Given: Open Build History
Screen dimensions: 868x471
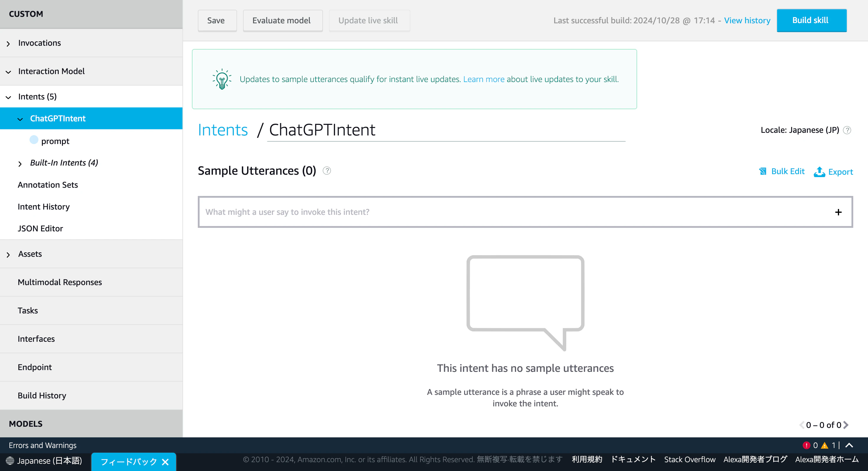Looking at the screenshot, I should coord(42,395).
